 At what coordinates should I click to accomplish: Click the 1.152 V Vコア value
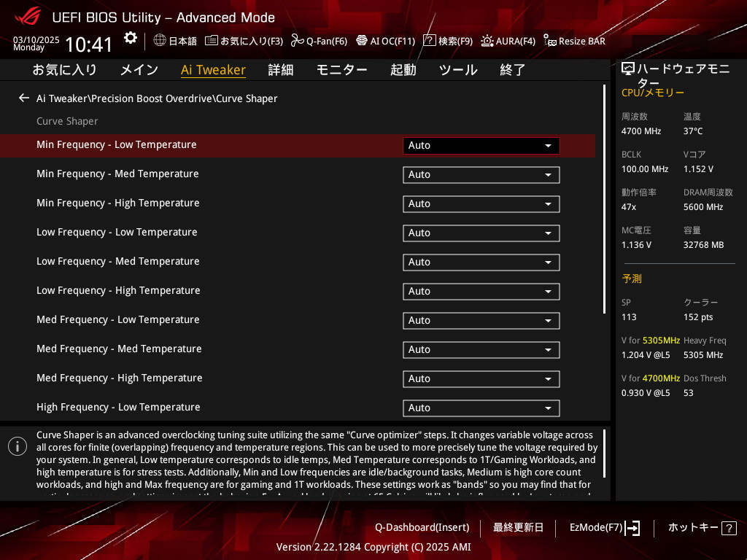[x=698, y=169]
